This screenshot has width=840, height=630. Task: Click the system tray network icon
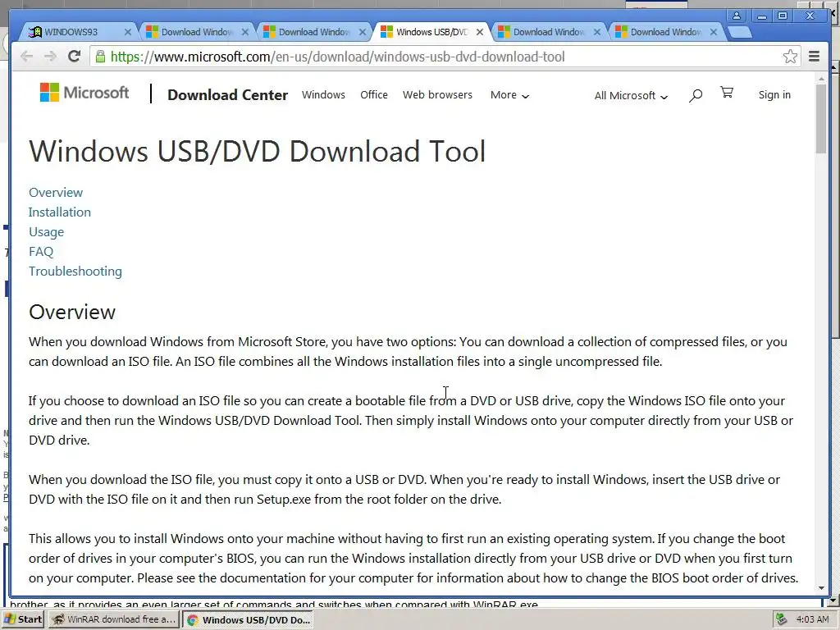pyautogui.click(x=781, y=619)
